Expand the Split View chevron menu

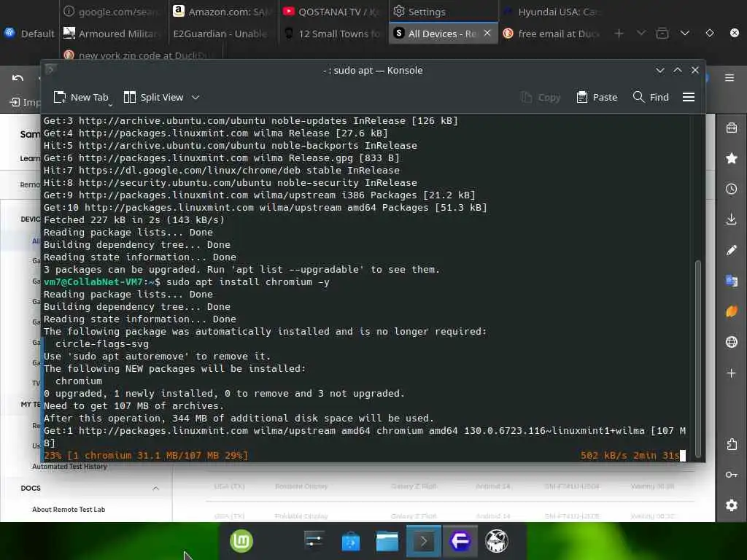196,97
